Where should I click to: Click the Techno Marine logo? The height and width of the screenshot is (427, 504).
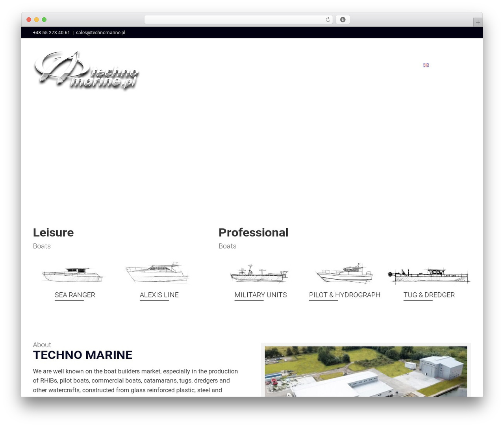point(87,71)
